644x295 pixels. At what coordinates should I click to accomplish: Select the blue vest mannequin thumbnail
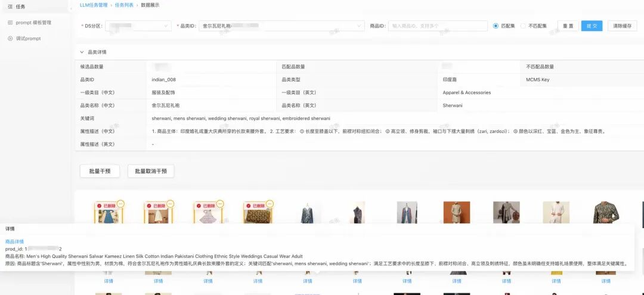click(407, 213)
